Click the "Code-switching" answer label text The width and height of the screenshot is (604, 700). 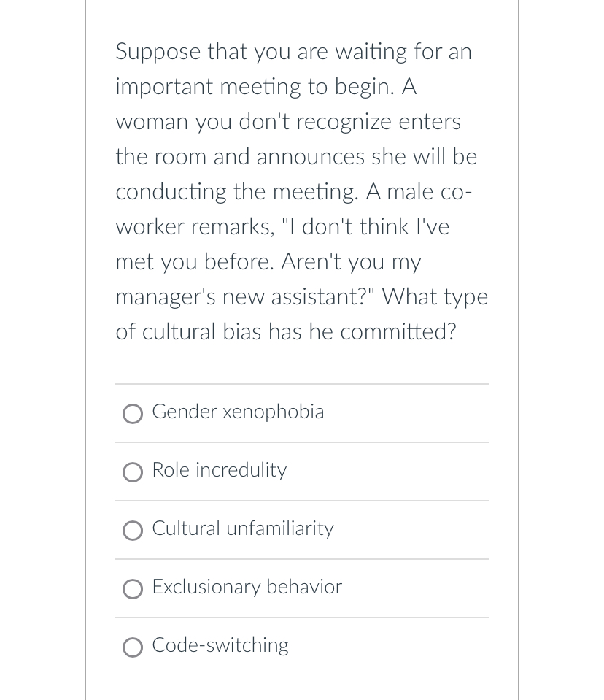(220, 645)
